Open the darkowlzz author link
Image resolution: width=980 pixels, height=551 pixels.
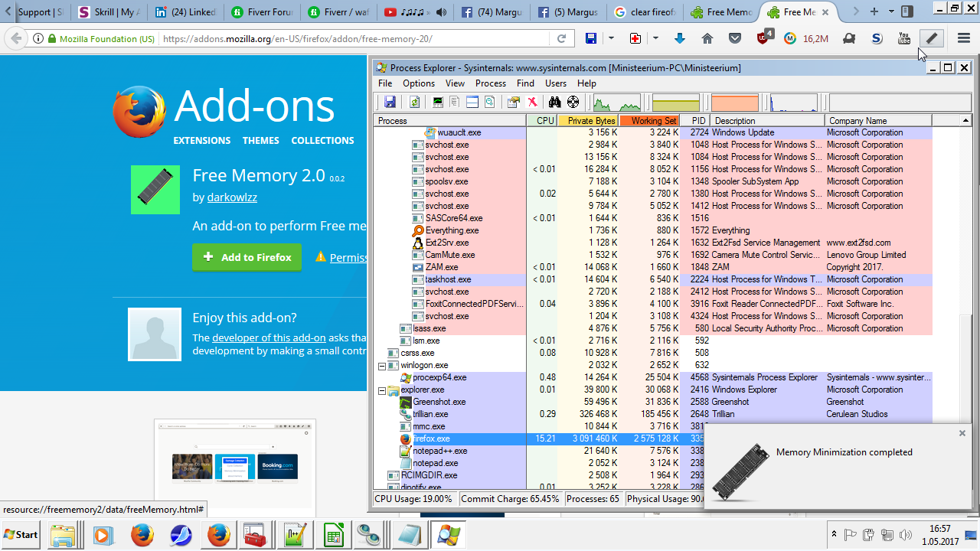coord(232,197)
